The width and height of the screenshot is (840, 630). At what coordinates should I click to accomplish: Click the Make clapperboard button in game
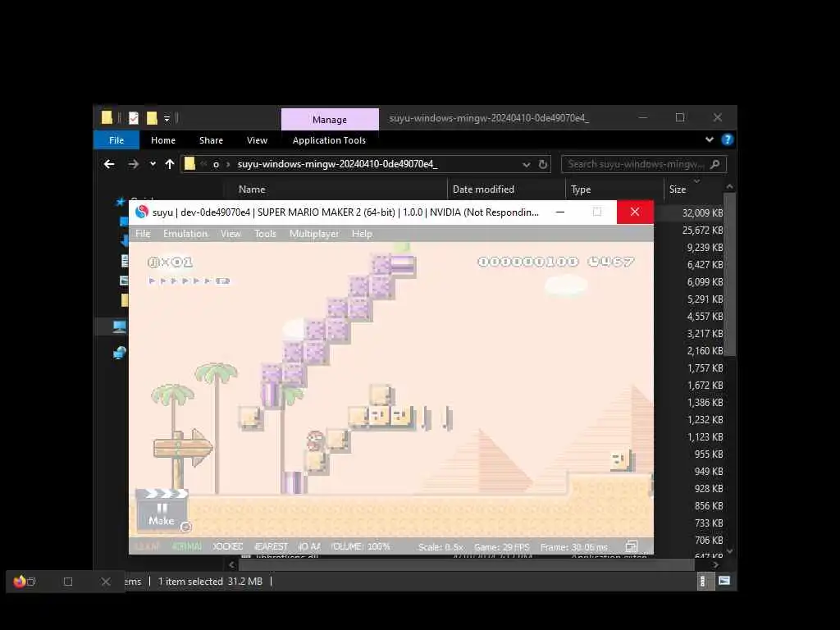[x=162, y=509]
